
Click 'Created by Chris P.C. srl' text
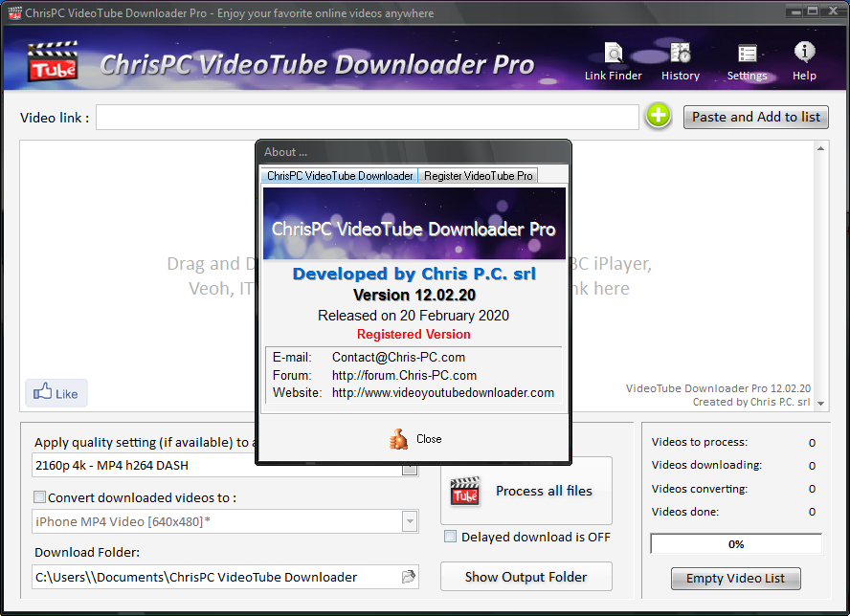pyautogui.click(x=750, y=402)
